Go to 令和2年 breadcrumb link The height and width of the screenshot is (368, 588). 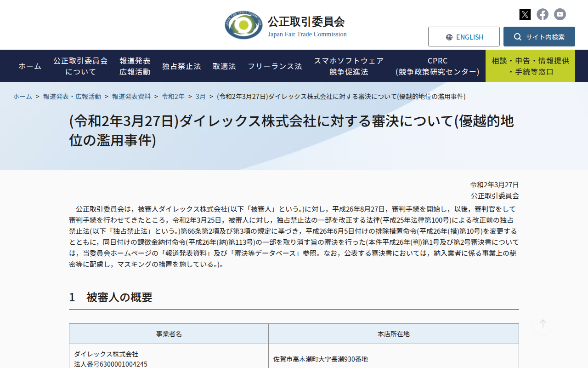173,96
